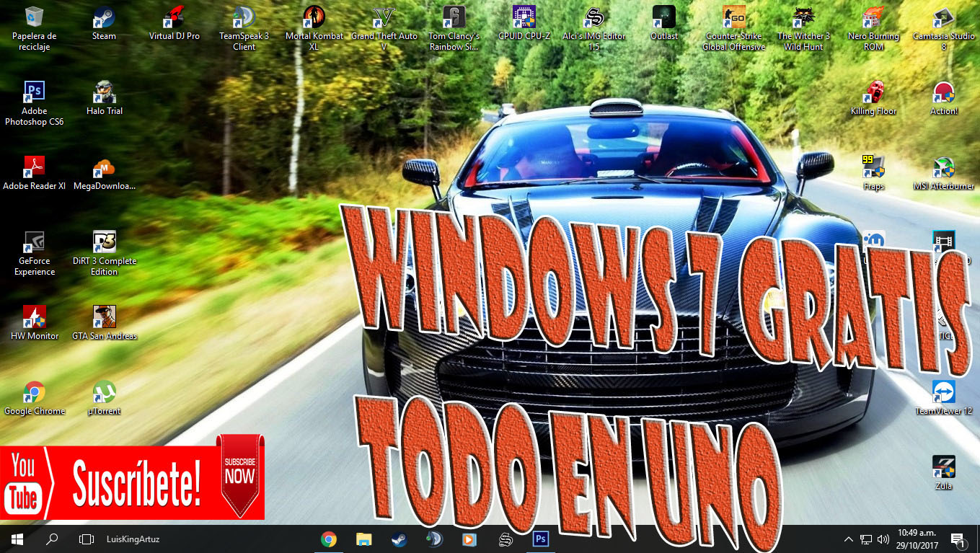Click the Steam icon on the taskbar
Screen dimensions: 980x553
(x=398, y=539)
